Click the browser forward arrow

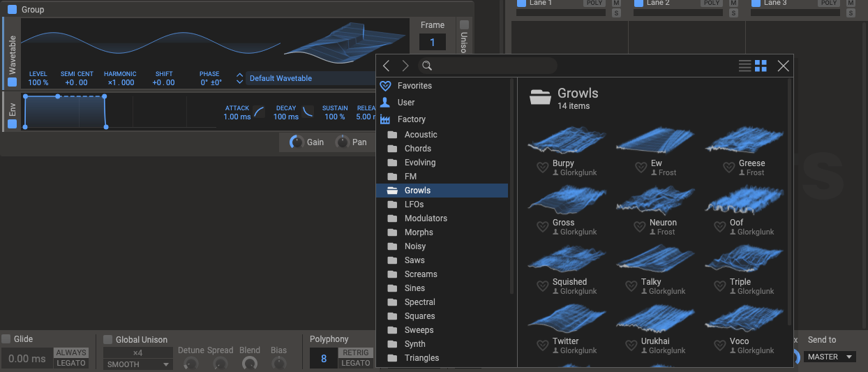click(405, 66)
